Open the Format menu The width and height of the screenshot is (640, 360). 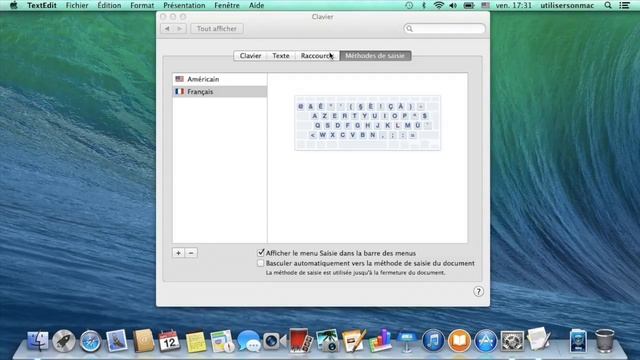click(142, 5)
